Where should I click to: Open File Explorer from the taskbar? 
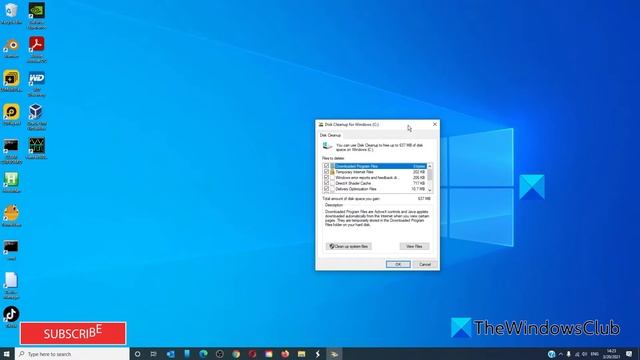tap(301, 354)
